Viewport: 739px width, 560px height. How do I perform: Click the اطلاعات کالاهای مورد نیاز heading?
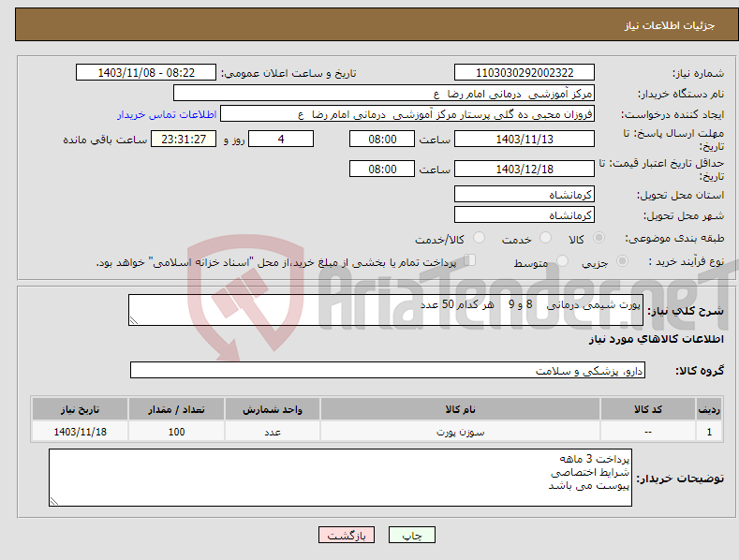(x=656, y=339)
